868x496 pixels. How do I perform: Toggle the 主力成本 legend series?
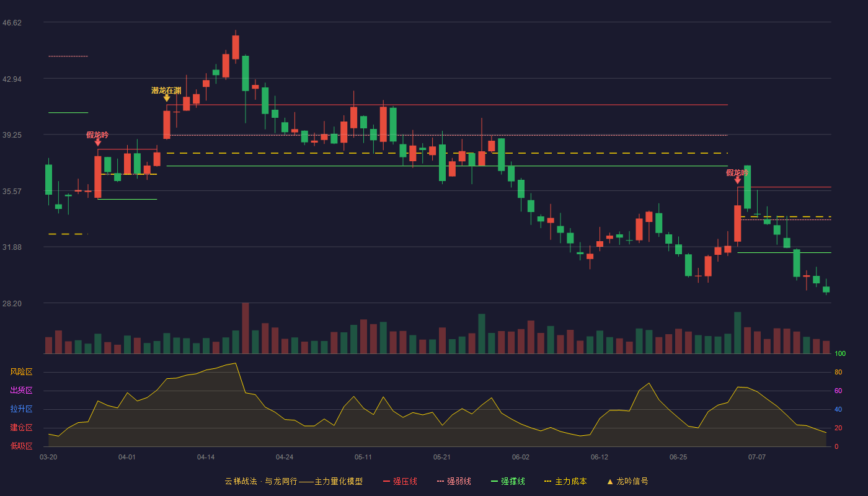565,481
